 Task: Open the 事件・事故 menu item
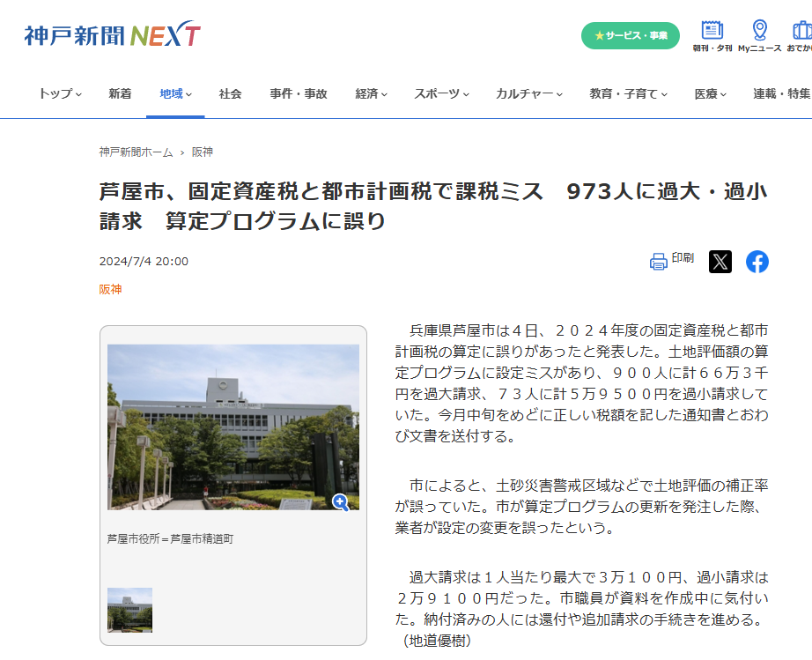click(299, 93)
